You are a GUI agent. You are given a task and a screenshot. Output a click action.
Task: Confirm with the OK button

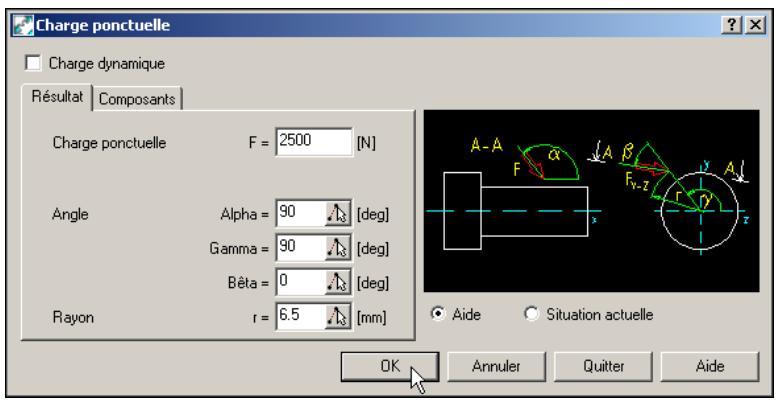click(x=389, y=366)
